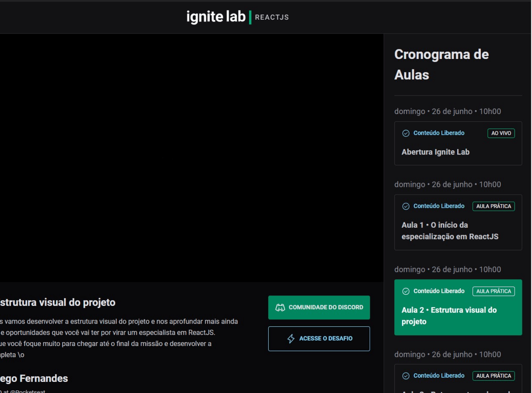Click check icon on Aula 2 card
Viewport: 532px width, 393px height.
tap(406, 291)
